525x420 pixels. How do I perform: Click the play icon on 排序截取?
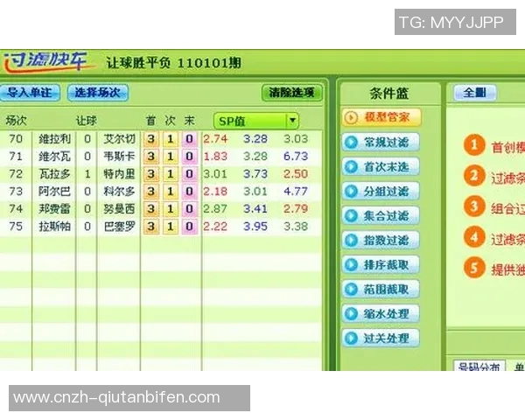(x=351, y=264)
